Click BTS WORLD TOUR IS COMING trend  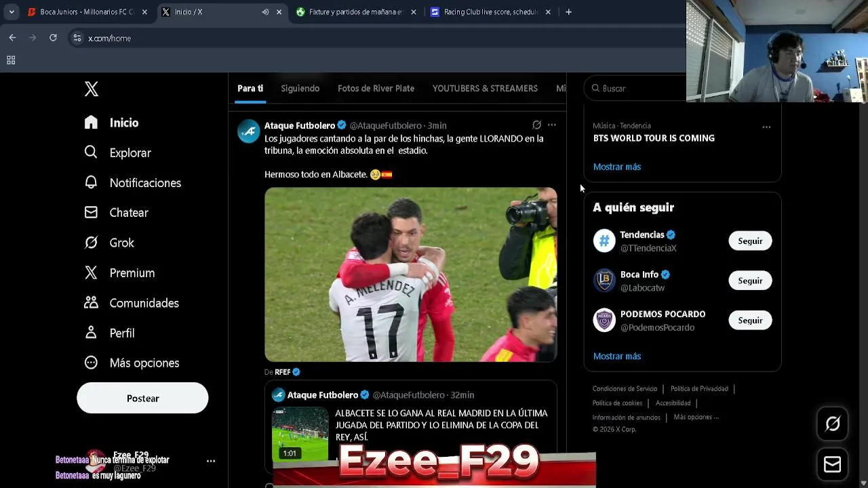click(x=654, y=138)
